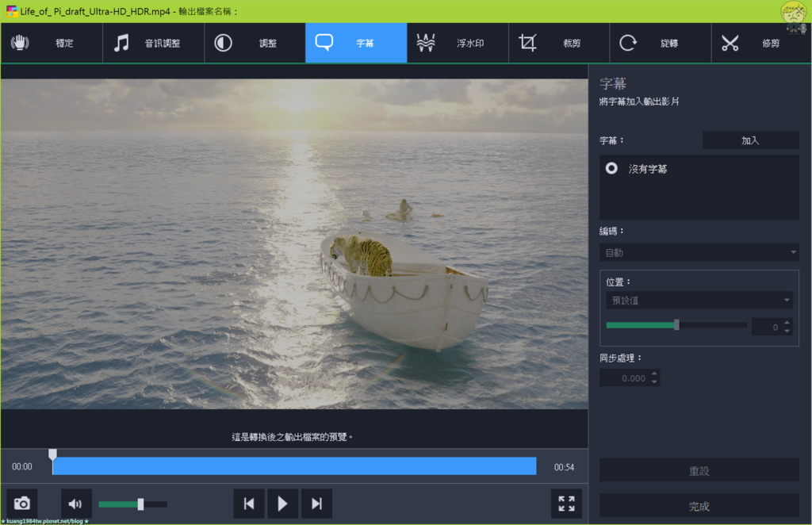Click the position value input field

[x=767, y=327]
